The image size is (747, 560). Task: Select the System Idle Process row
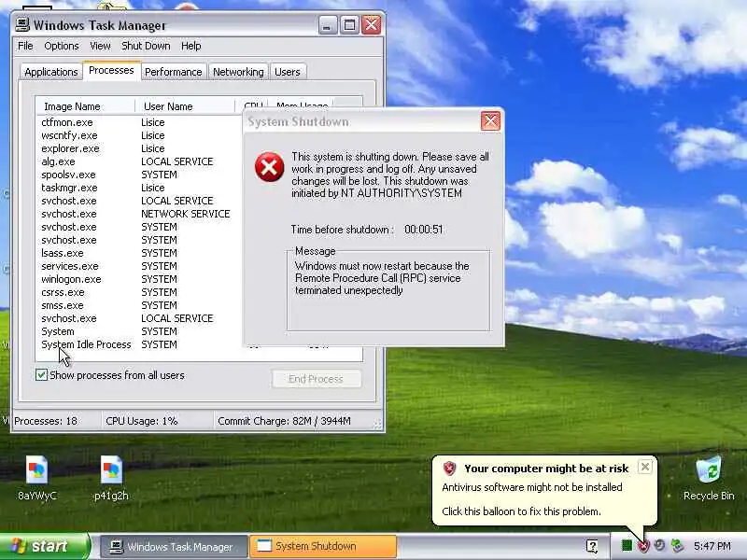point(140,344)
